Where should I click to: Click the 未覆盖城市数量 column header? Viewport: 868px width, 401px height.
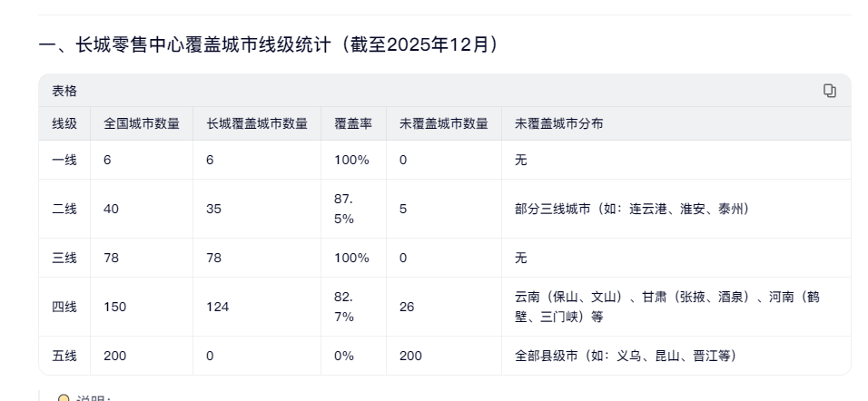tap(444, 123)
